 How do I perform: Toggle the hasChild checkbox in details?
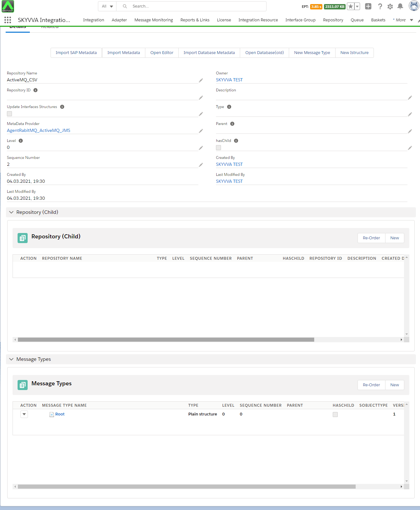[x=218, y=148]
